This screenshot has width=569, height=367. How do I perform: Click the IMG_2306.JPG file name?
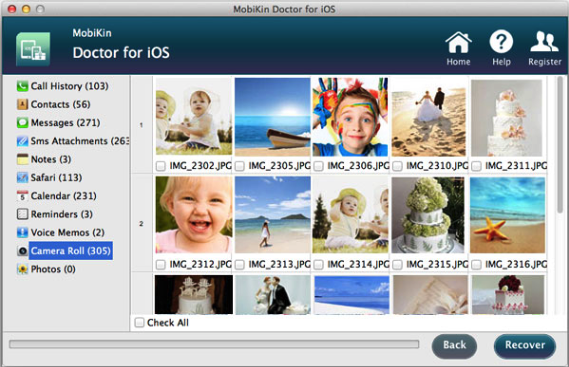pyautogui.click(x=359, y=166)
